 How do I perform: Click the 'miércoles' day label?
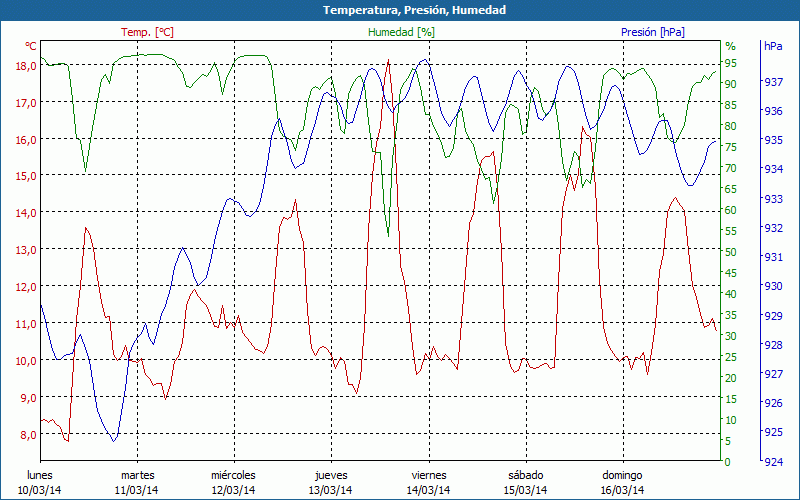click(234, 475)
